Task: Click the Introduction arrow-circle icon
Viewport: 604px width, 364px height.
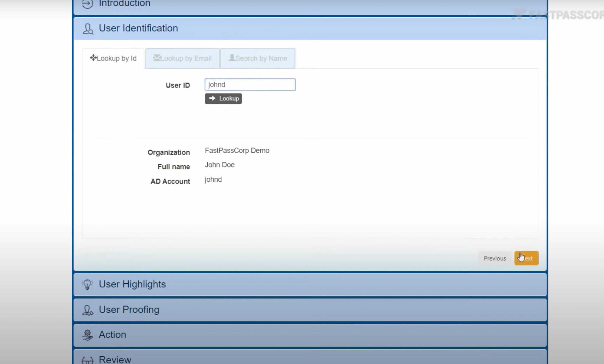Action: [87, 4]
